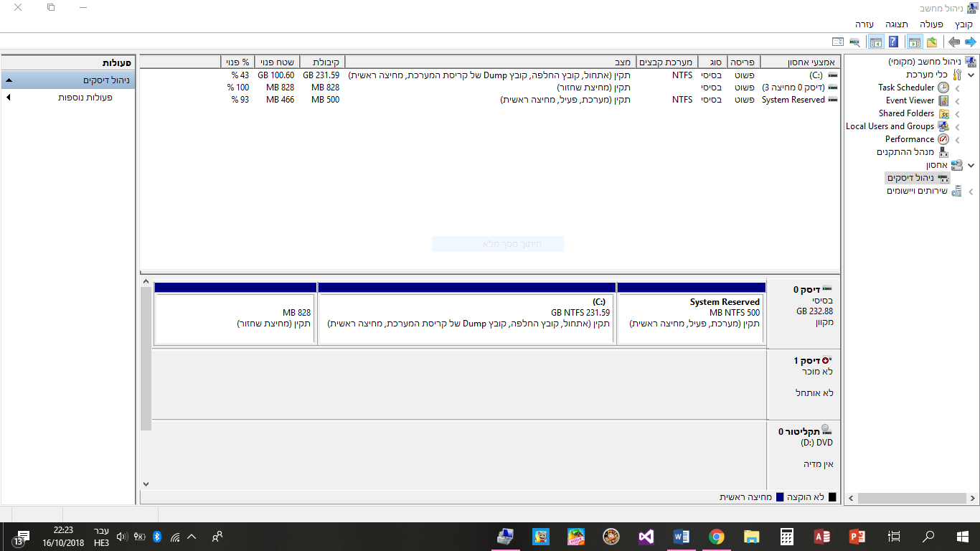Open the עזרה menu

point(864,24)
